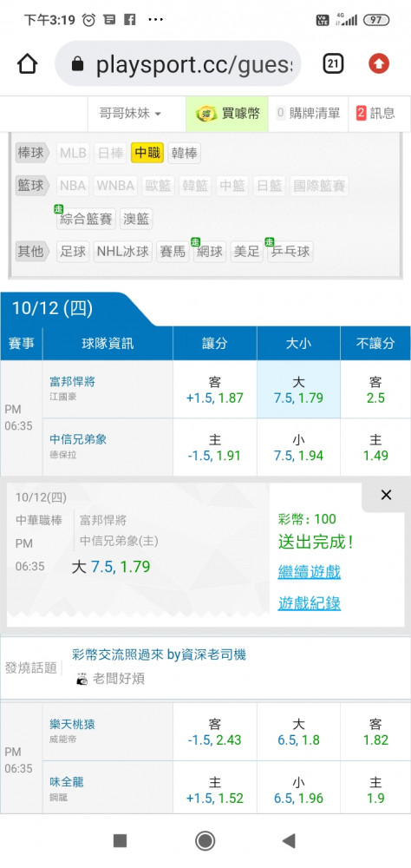
Task: Select 小 7.5, 1.94 under option
Action: coord(298,447)
